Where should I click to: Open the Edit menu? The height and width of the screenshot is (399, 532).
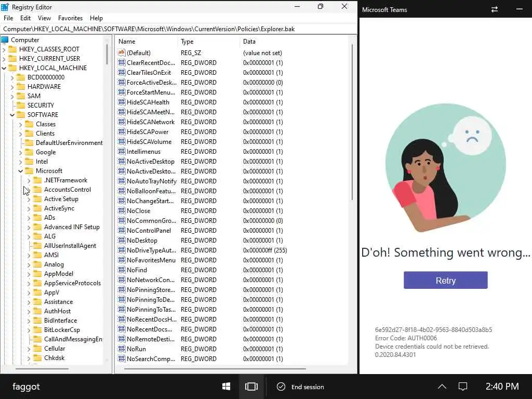(25, 18)
